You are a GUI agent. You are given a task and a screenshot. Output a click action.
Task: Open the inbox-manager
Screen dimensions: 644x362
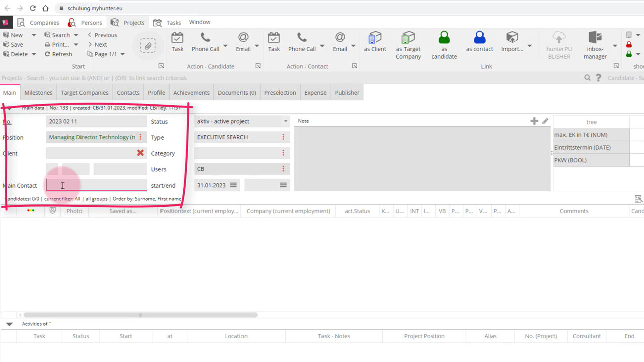point(595,45)
